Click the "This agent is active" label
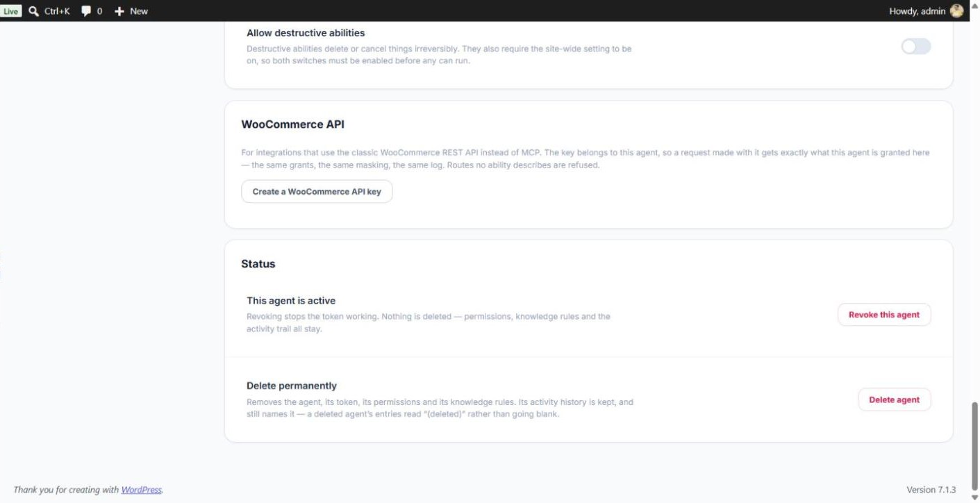The image size is (980, 503). pos(291,301)
